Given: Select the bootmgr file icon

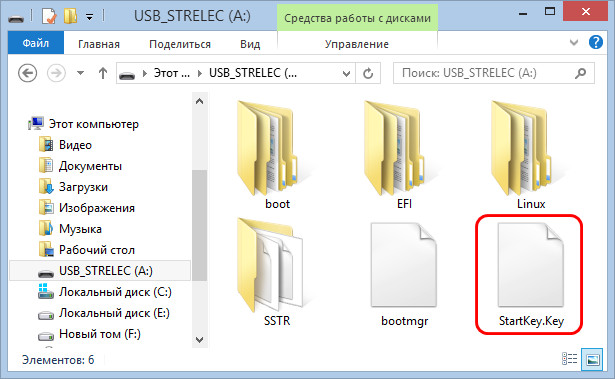Looking at the screenshot, I should point(404,265).
